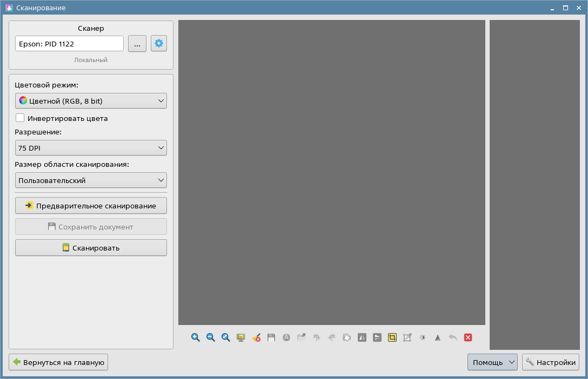588x379 pixels.
Task: Click Вернуться на главную back button
Action: (58, 362)
